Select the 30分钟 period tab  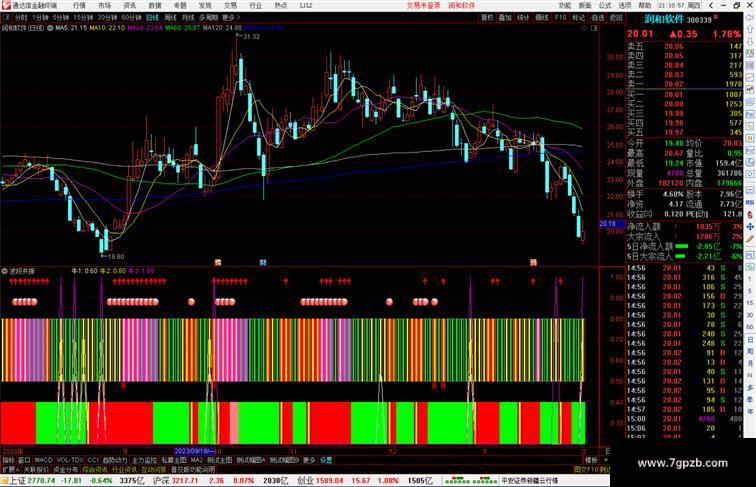(107, 17)
